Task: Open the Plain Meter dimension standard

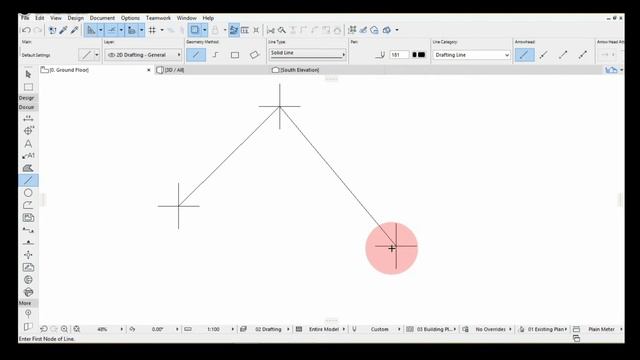Action: [602, 329]
